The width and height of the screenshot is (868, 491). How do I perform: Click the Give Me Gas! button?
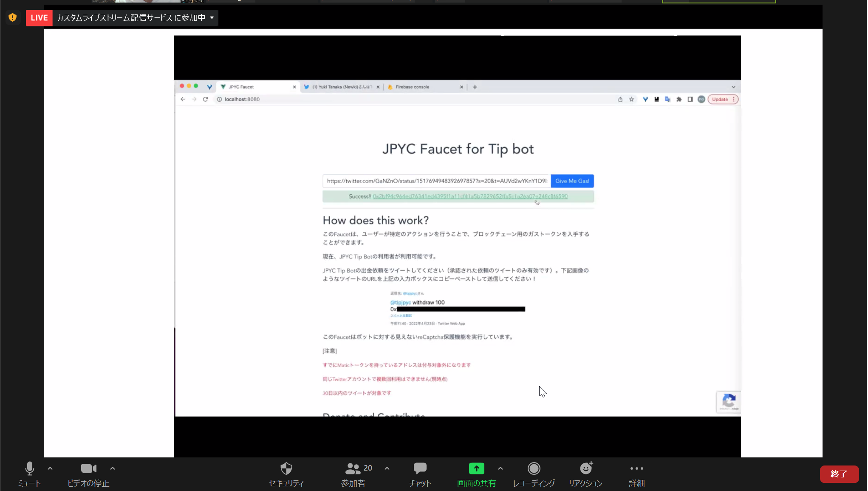click(572, 181)
